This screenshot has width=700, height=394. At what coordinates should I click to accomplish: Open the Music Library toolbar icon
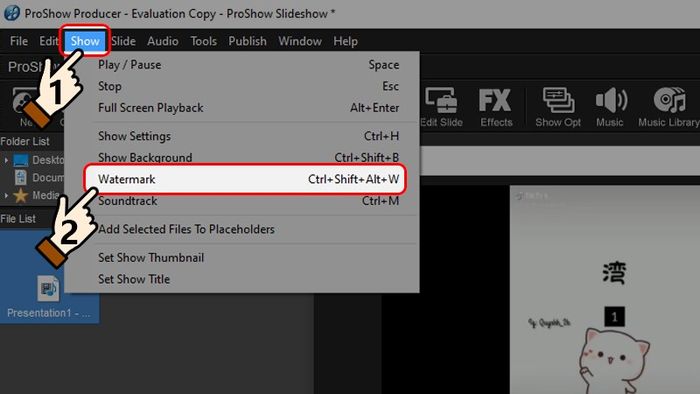click(669, 107)
